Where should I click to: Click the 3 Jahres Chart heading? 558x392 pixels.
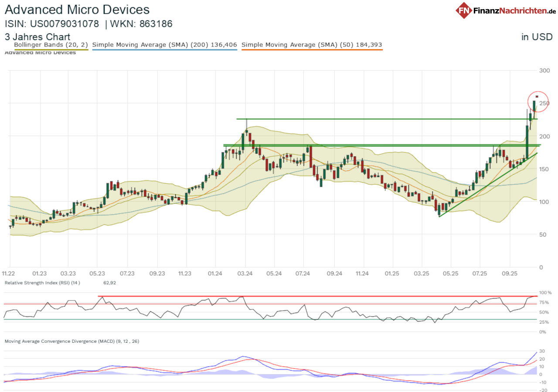(x=37, y=37)
